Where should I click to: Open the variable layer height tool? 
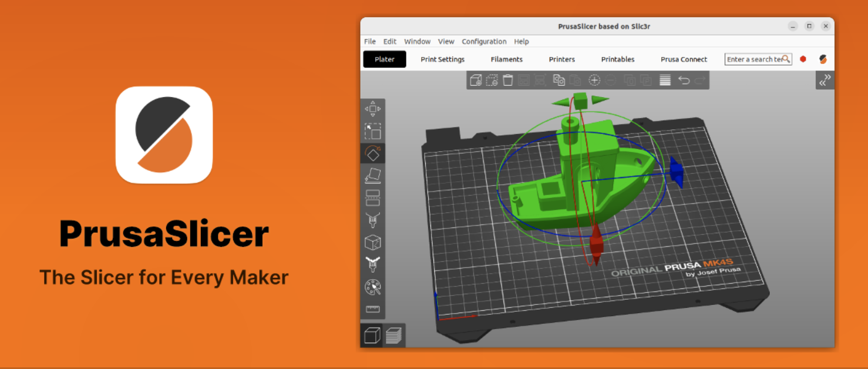[x=665, y=80]
